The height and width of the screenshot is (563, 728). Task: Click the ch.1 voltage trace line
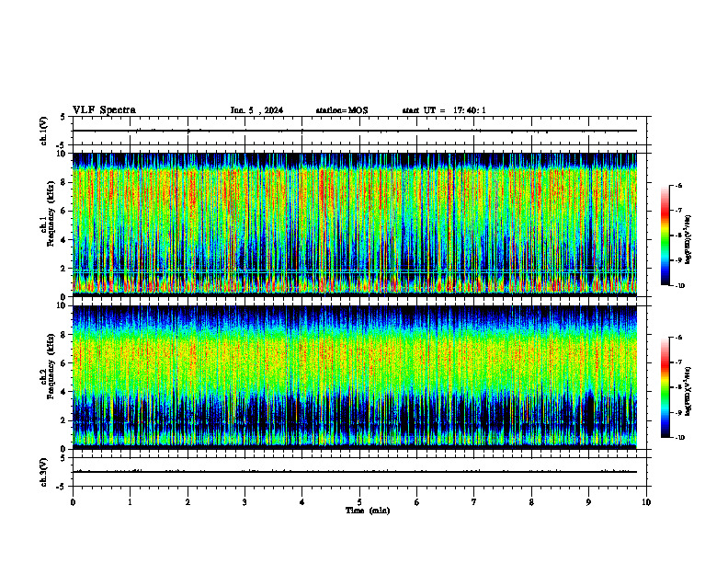[x=355, y=131]
